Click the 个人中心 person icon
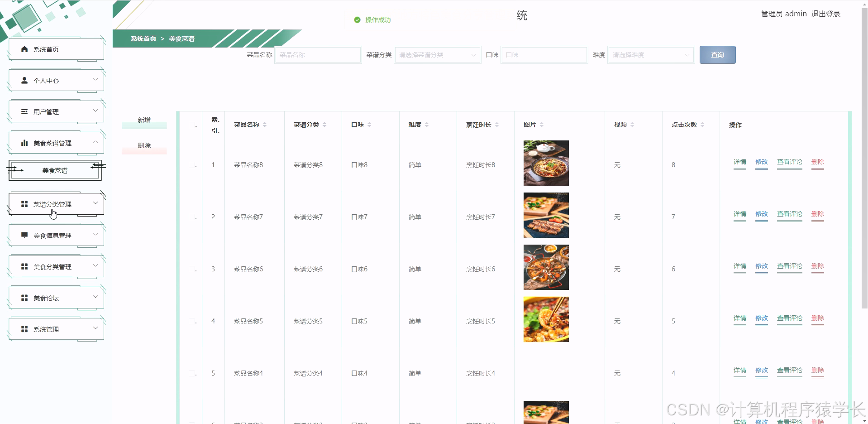 [24, 80]
